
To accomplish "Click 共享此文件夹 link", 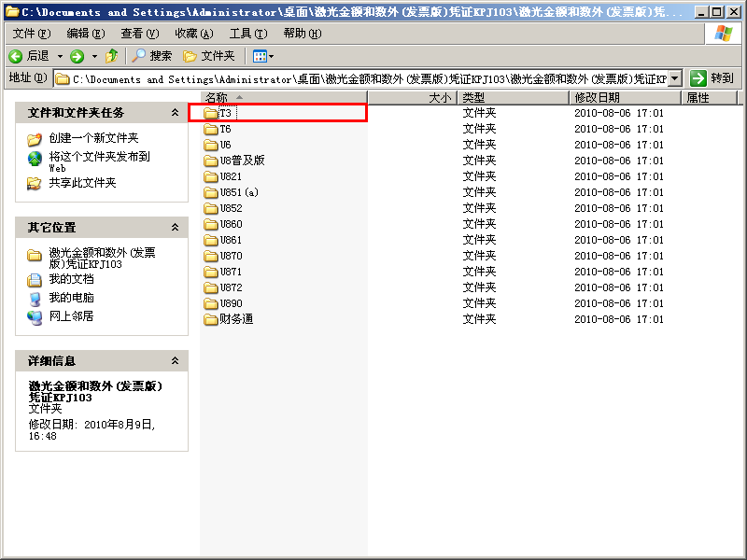I will click(x=82, y=183).
